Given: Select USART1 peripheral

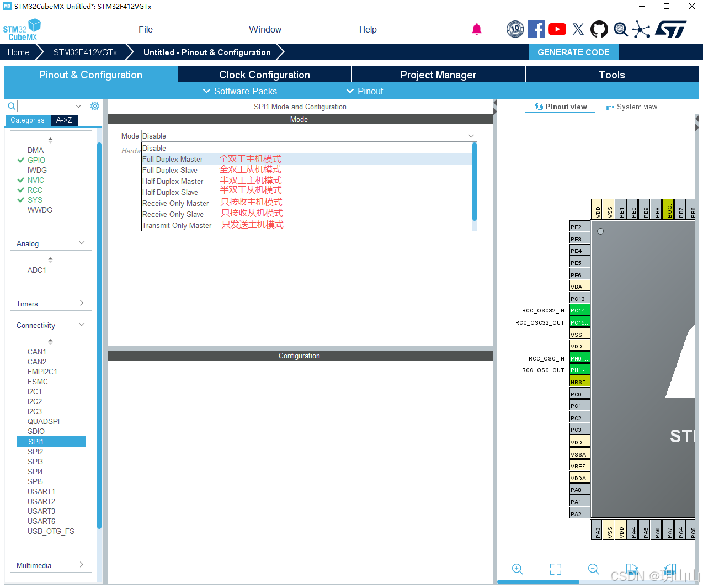Looking at the screenshot, I should point(41,491).
